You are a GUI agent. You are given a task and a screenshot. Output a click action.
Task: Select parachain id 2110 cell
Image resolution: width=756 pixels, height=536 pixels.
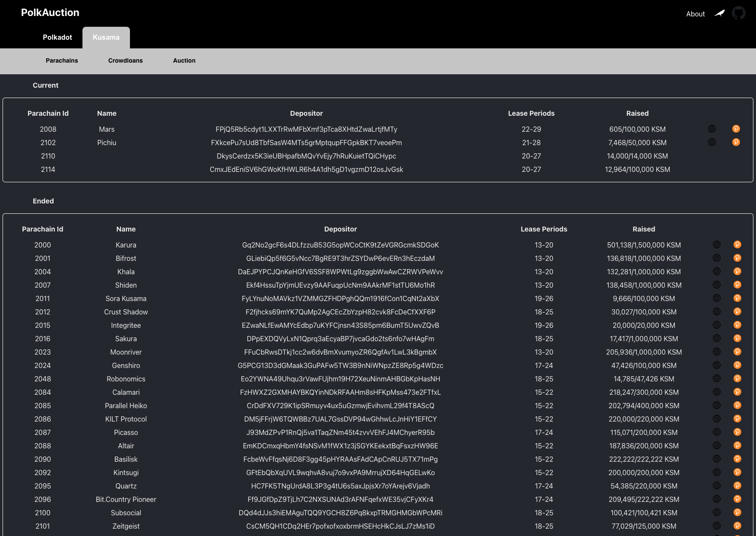click(x=48, y=156)
